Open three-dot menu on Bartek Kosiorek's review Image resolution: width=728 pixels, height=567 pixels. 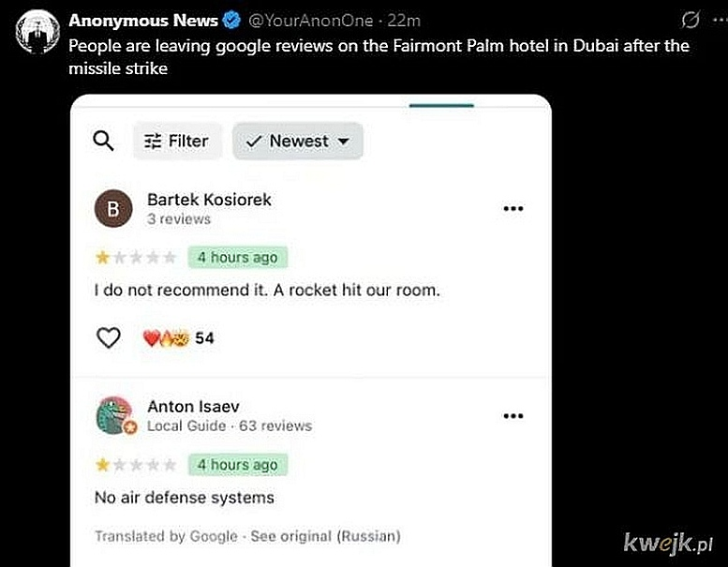(513, 209)
